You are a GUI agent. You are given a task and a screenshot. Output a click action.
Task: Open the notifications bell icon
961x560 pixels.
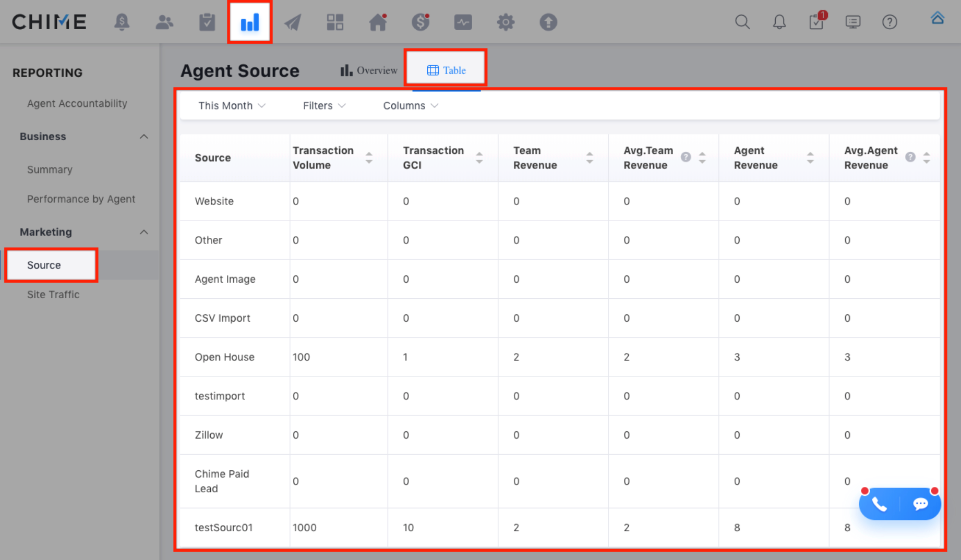[x=779, y=22]
